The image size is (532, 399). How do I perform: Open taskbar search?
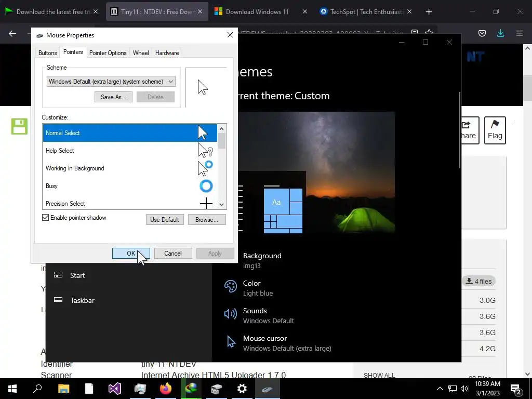[37, 389]
